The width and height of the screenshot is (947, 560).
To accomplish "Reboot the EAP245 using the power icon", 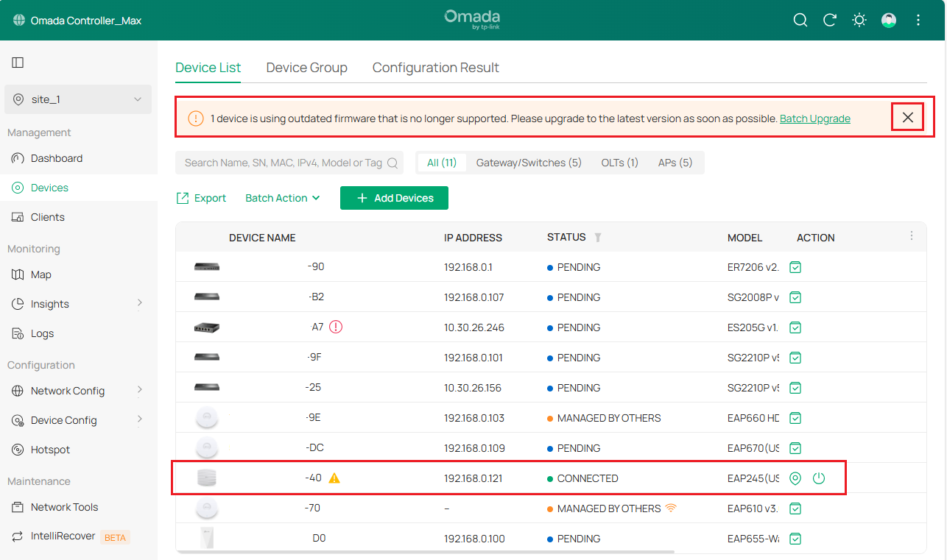I will click(819, 478).
